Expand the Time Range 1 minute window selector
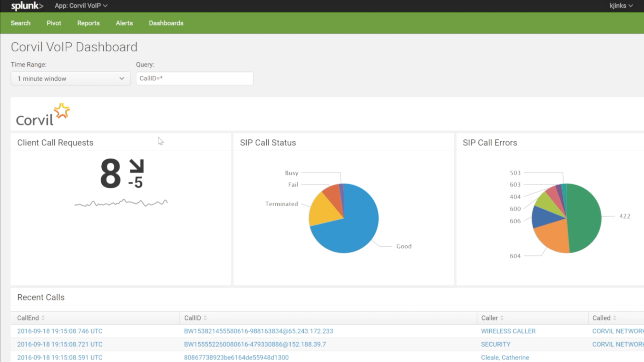This screenshot has height=362, width=644. 71,79
